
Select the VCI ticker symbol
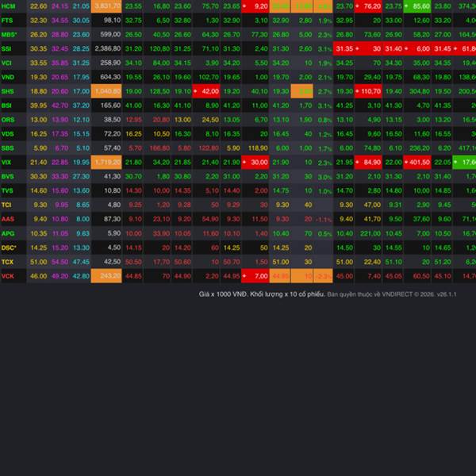6,63
